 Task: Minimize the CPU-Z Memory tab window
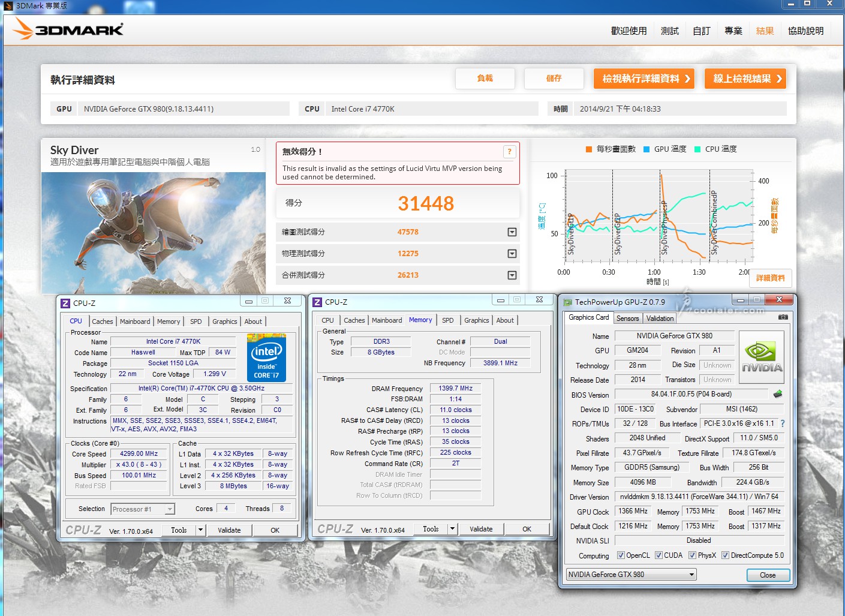pyautogui.click(x=501, y=299)
